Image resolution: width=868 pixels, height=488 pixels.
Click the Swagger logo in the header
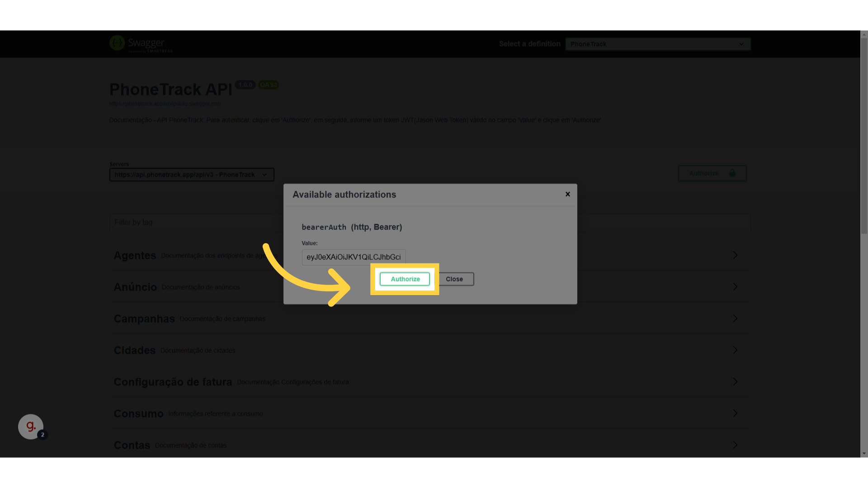pos(141,44)
